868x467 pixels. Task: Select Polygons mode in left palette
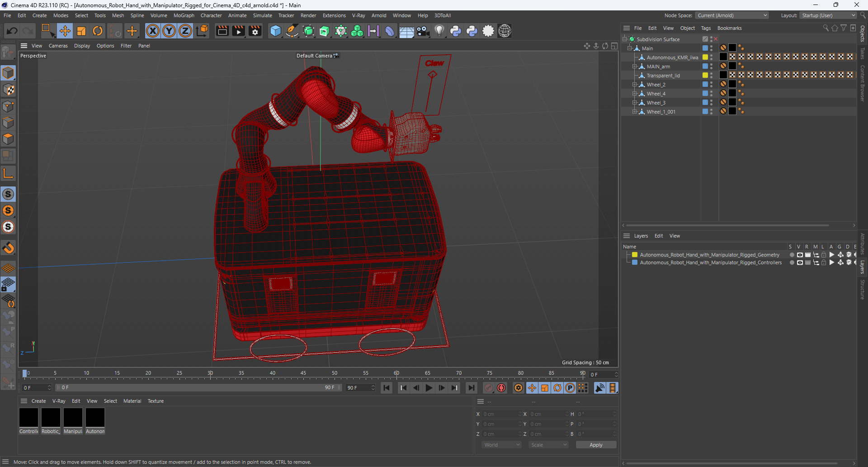tap(8, 139)
